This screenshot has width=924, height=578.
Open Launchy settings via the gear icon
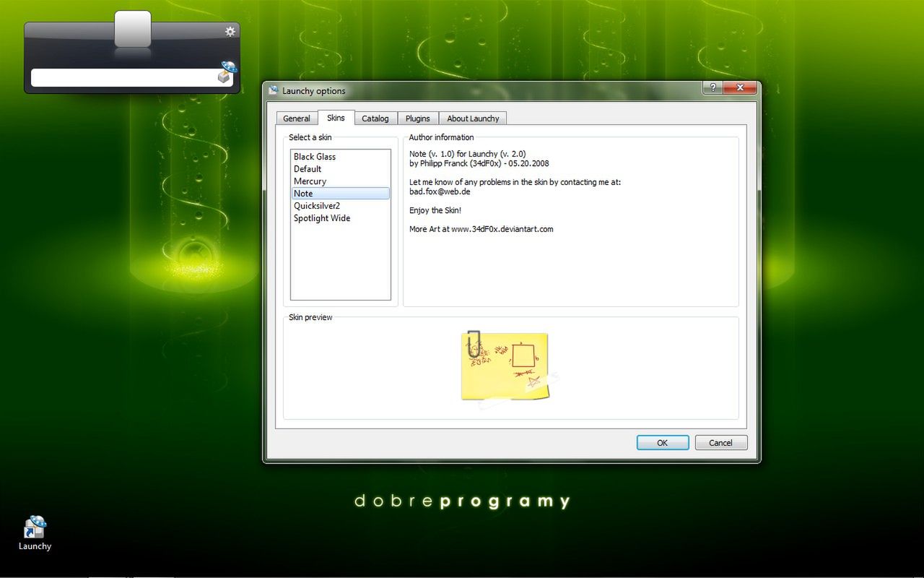click(230, 31)
